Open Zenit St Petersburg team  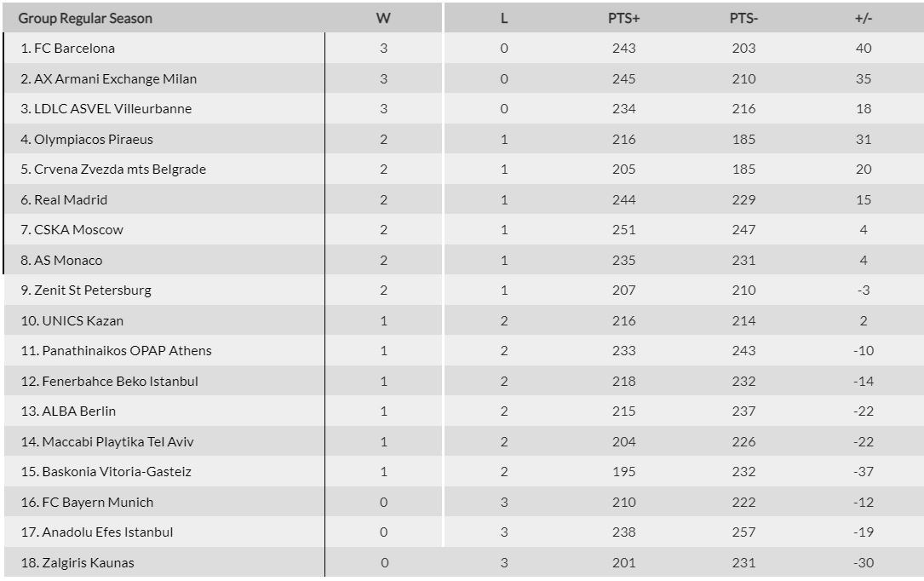click(x=92, y=290)
